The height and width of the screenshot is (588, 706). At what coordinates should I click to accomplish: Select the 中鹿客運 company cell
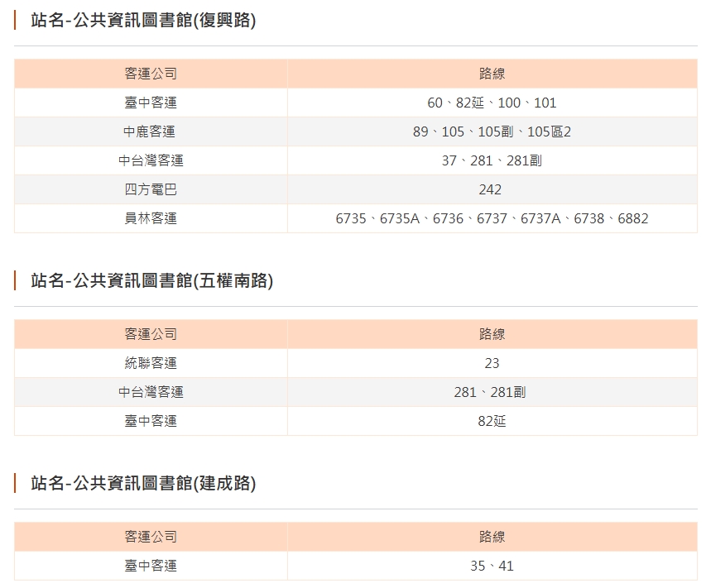[x=151, y=131]
